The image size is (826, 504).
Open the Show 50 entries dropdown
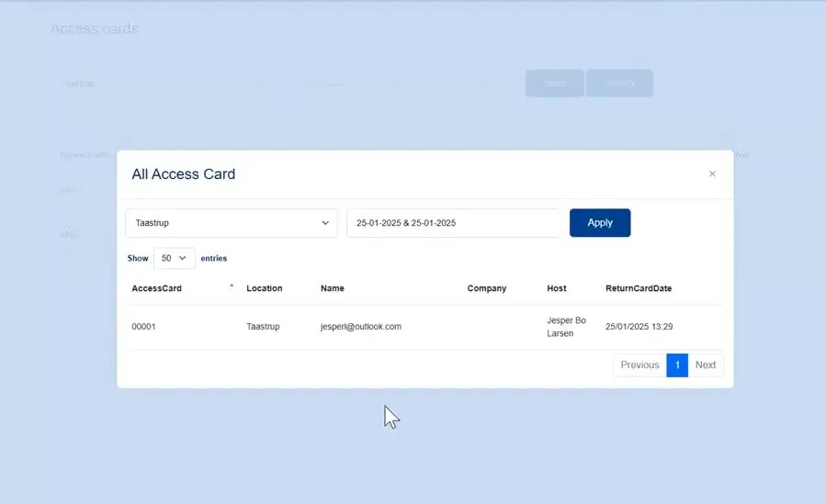(175, 258)
